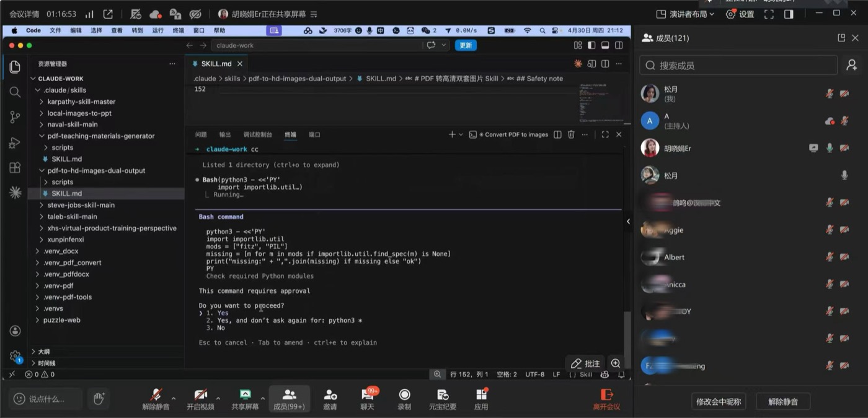Open the Extensions view
The height and width of the screenshot is (418, 868).
click(15, 168)
